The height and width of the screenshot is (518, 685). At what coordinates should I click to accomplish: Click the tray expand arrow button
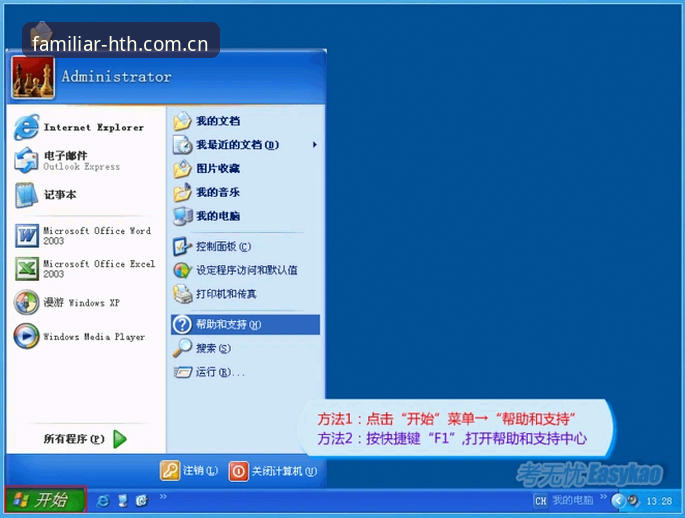point(617,501)
